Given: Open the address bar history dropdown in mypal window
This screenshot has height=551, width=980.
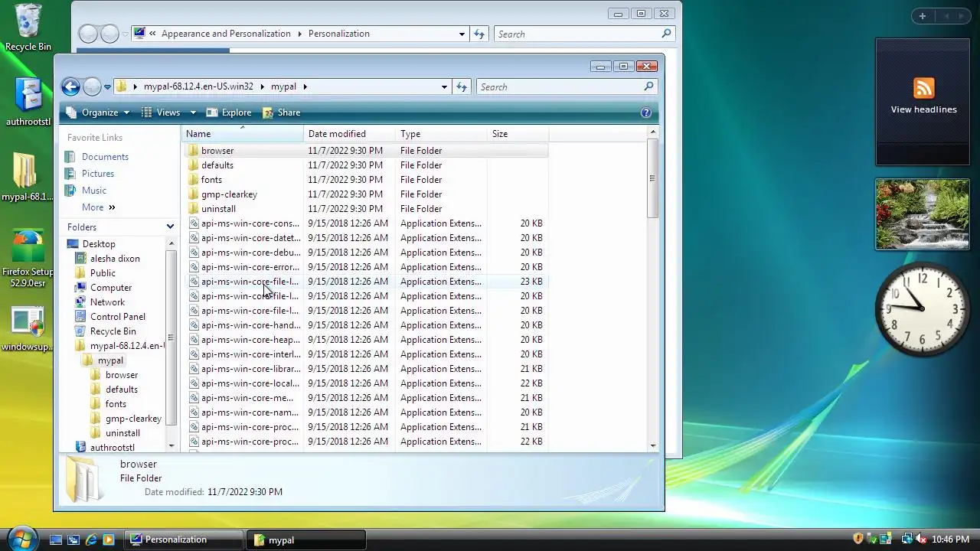Looking at the screenshot, I should (x=444, y=86).
